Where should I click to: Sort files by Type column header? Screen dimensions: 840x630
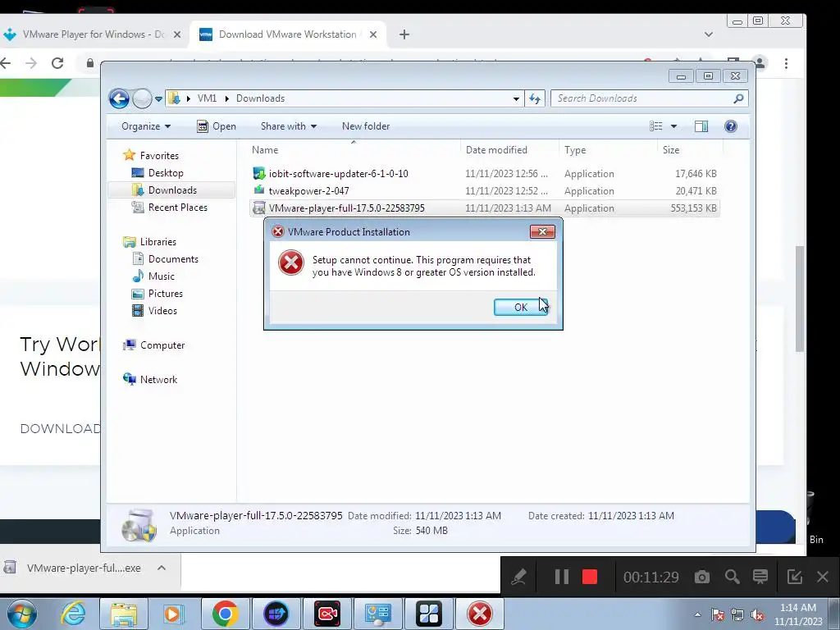[608, 150]
